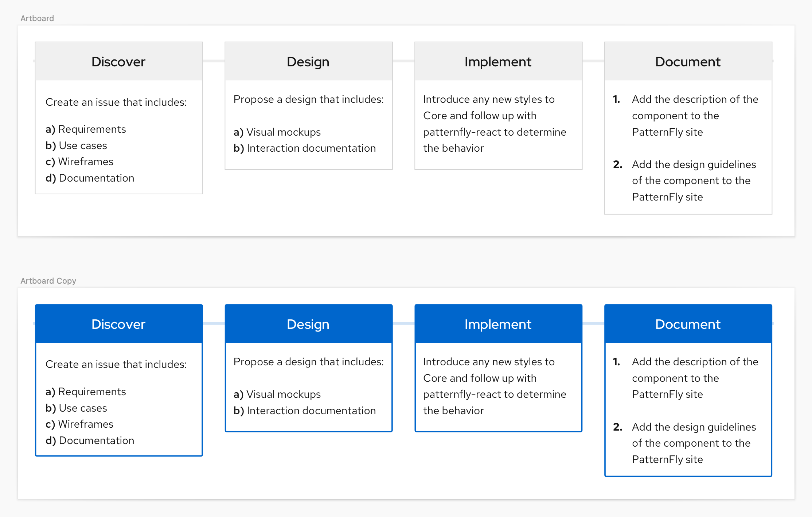Select 'Wireframes' text in the gray Discover card
Screen dimensions: 812x517
coord(86,162)
